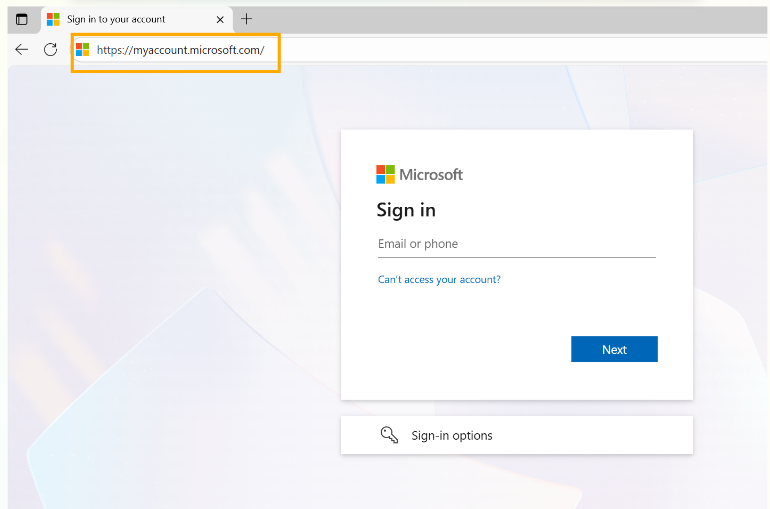The height and width of the screenshot is (509, 770).
Task: Click the Microsoft wordmark text in the card
Action: click(x=431, y=174)
